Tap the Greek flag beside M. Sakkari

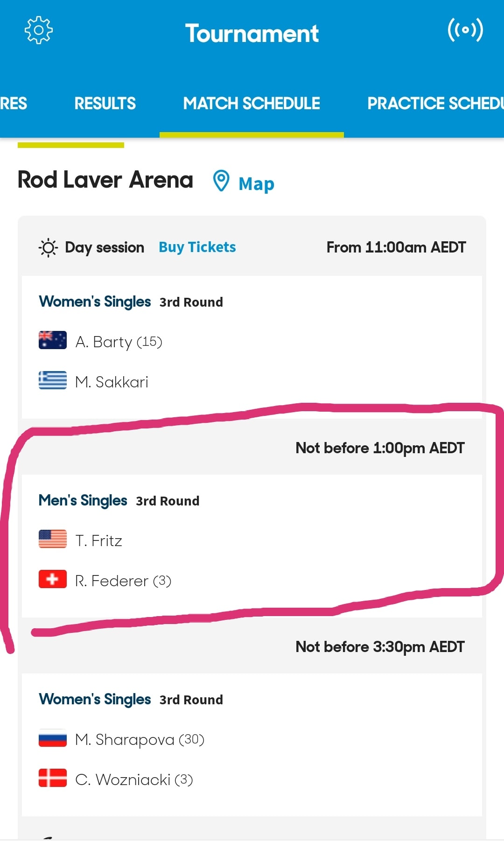pos(53,380)
